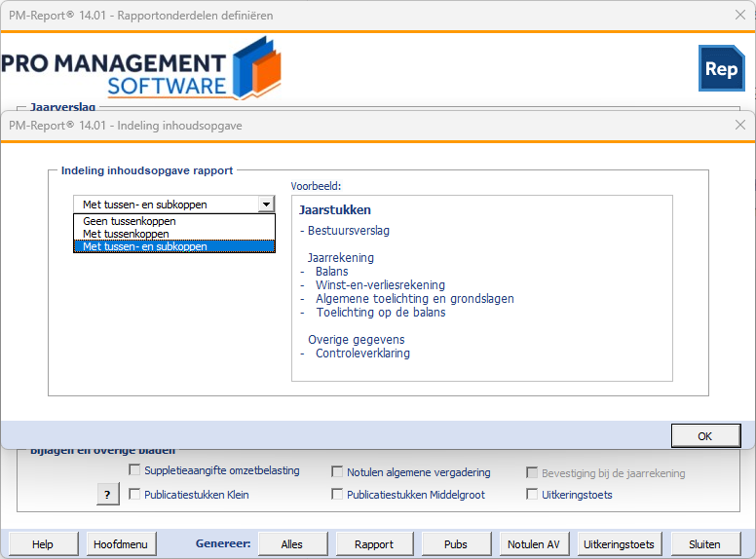This screenshot has width=756, height=559.
Task: Enable Suppletieaangifte omzetbelasting checkbox
Action: 134,469
